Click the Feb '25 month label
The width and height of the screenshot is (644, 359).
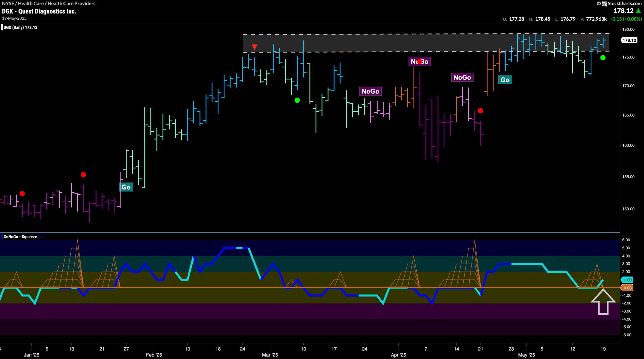(154, 355)
